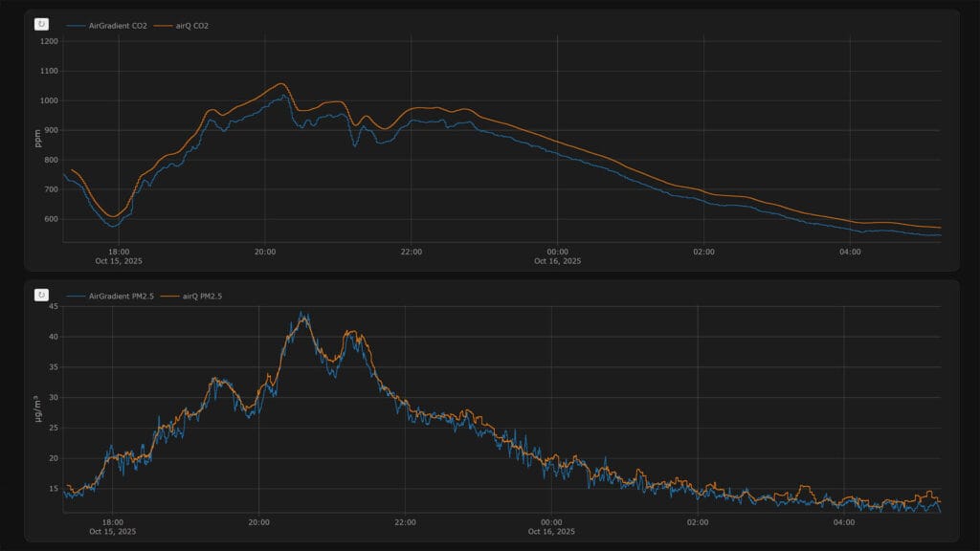Select 18:00 Oct 15 label on CO2 chart
The height and width of the screenshot is (551, 980).
coord(119,255)
